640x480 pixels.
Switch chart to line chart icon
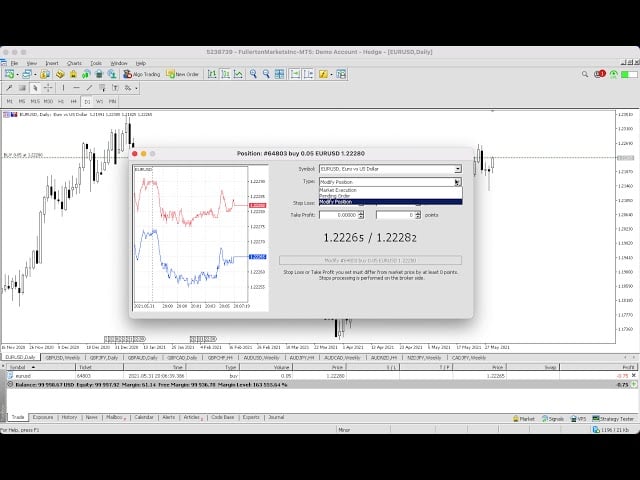point(238,74)
